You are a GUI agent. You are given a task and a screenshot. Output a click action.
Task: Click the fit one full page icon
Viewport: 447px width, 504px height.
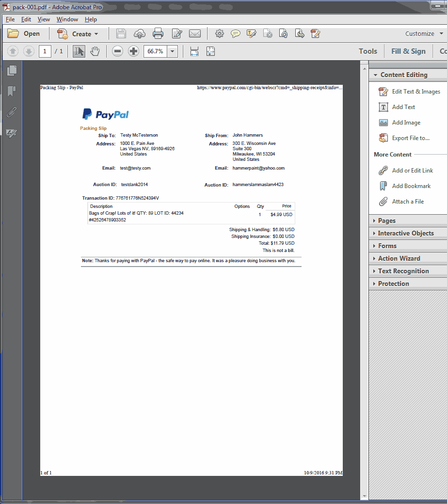(210, 51)
